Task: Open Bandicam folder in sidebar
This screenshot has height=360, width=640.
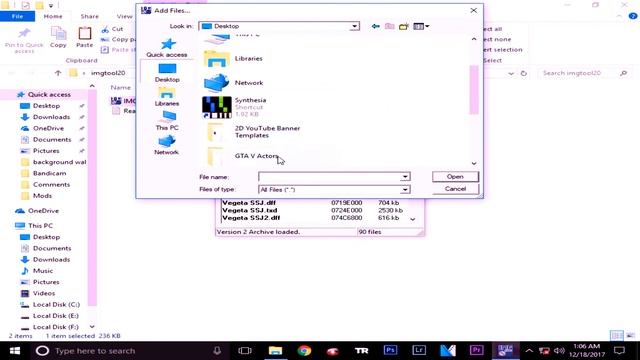Action: pyautogui.click(x=49, y=173)
